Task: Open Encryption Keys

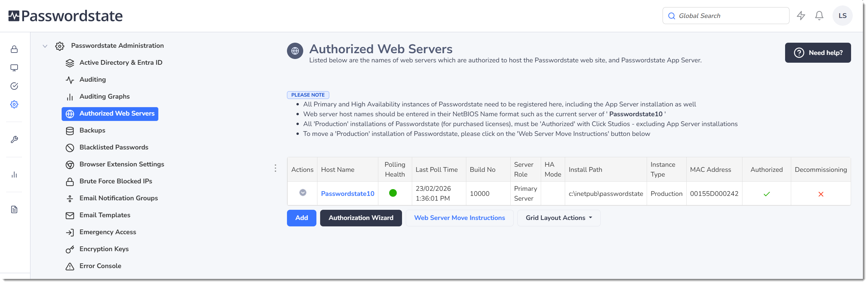Action: tap(104, 249)
